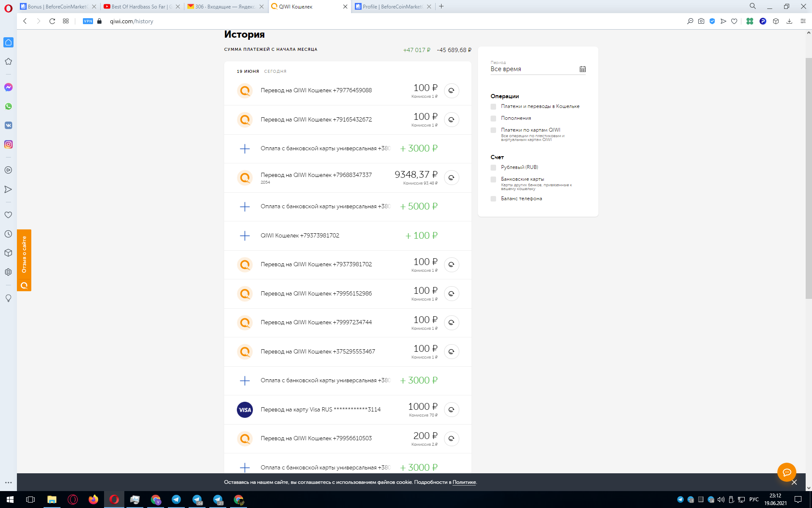Select the QIWI Кошелек tab
Viewport: 812px width, 508px height.
click(x=309, y=6)
